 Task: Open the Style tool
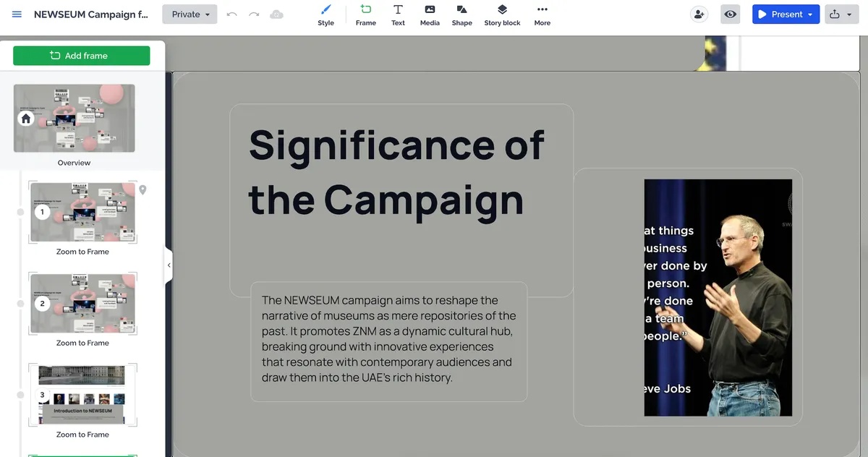point(325,14)
